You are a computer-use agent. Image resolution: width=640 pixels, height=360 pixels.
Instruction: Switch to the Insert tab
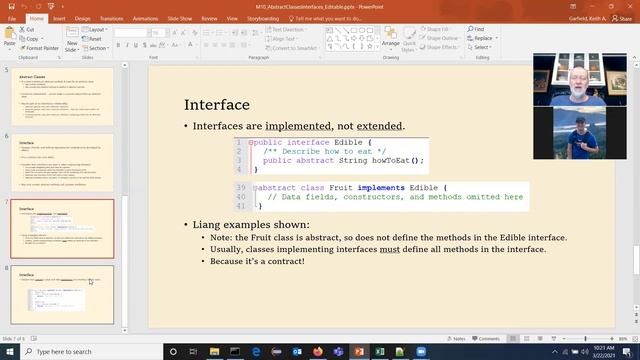59,19
